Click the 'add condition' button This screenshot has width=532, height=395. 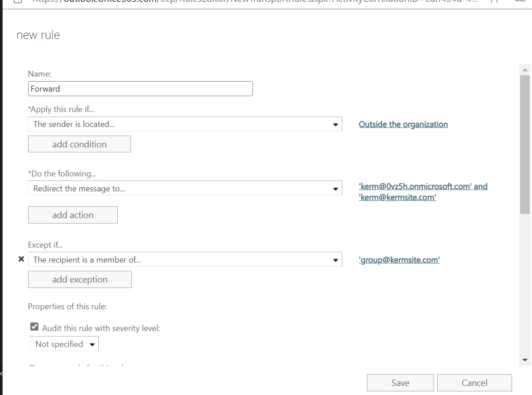point(79,144)
